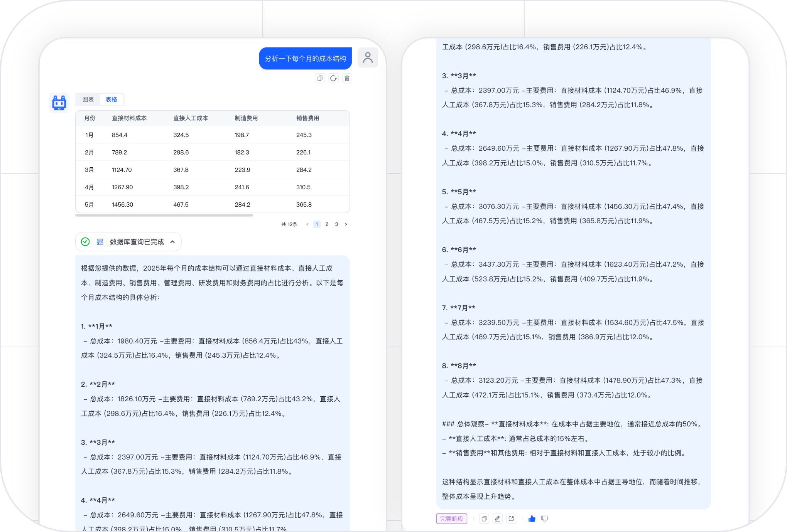Screen dimensions: 787x532
Task: Regenerate the assistant's response
Action: tap(333, 78)
